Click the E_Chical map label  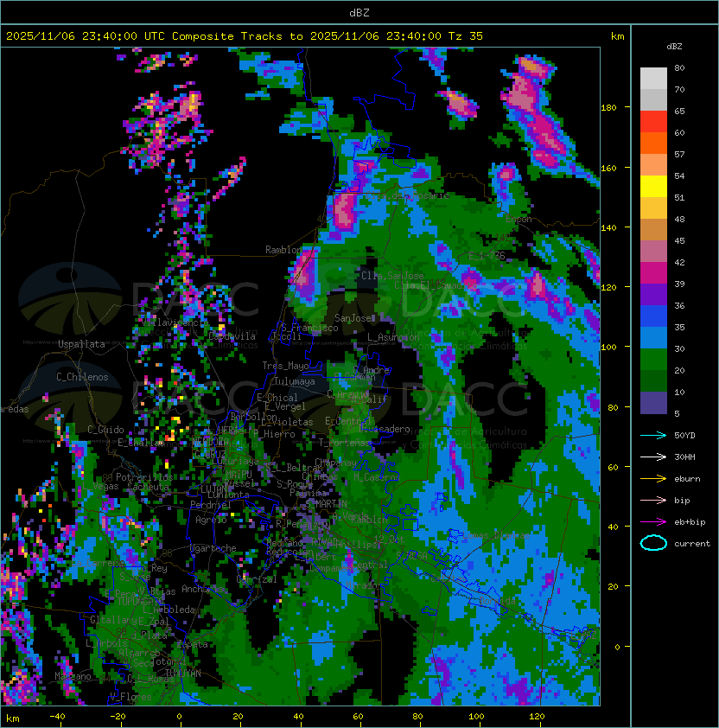(x=277, y=398)
